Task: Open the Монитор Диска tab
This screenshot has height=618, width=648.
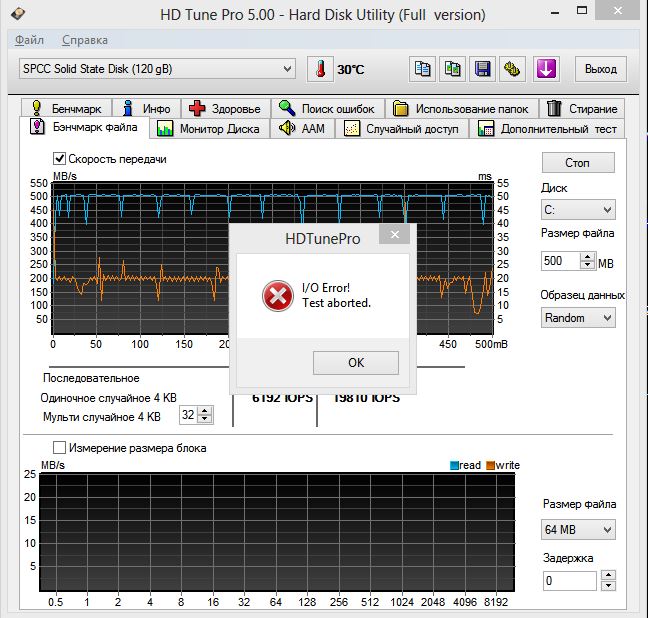Action: (209, 129)
